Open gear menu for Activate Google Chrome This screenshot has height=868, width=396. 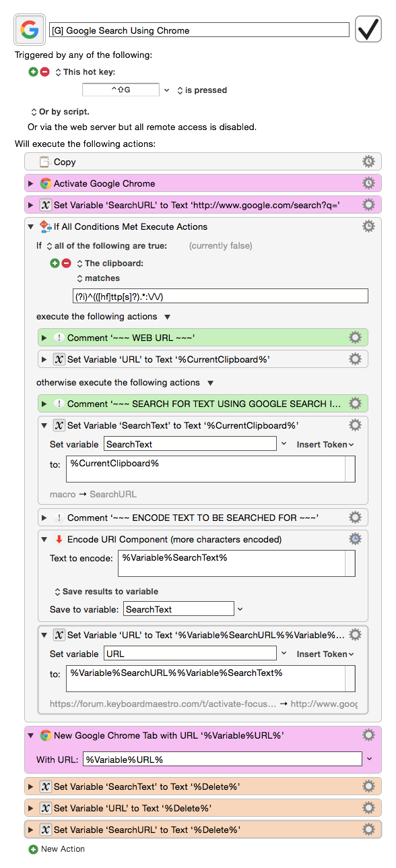pyautogui.click(x=368, y=183)
